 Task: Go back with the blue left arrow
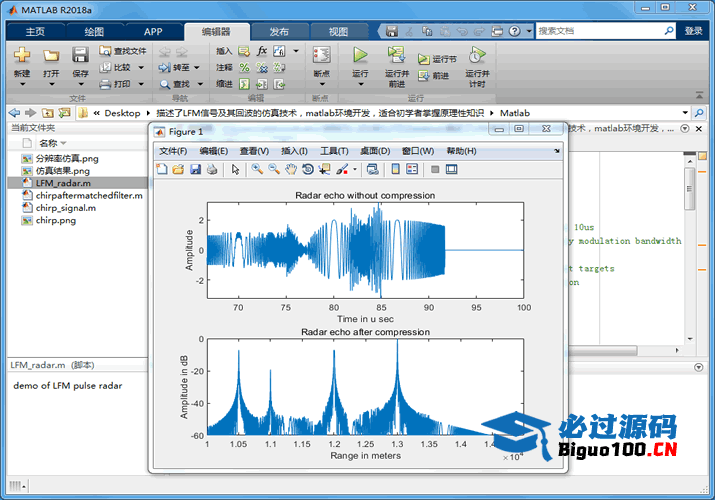tap(15, 113)
